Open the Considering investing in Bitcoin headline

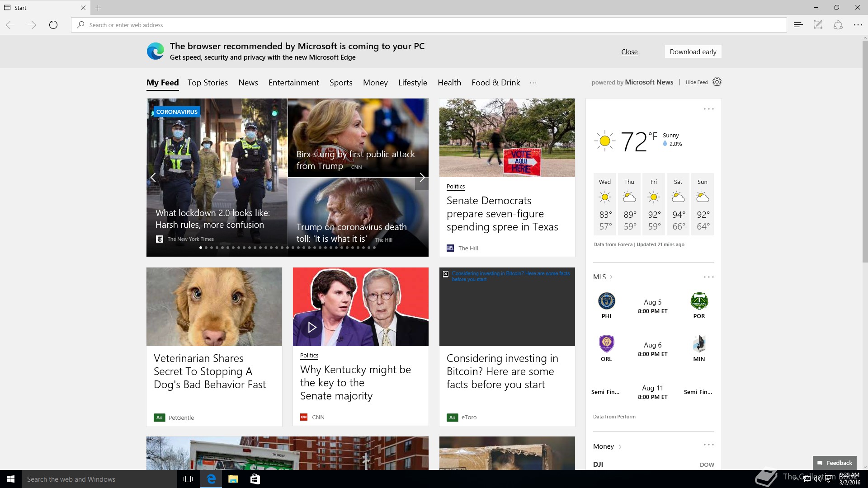coord(502,371)
